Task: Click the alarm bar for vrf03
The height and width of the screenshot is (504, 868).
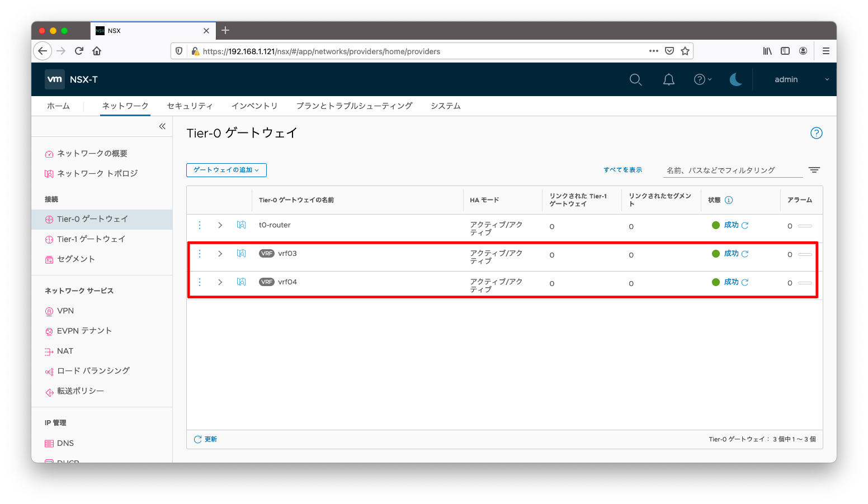Action: 805,254
